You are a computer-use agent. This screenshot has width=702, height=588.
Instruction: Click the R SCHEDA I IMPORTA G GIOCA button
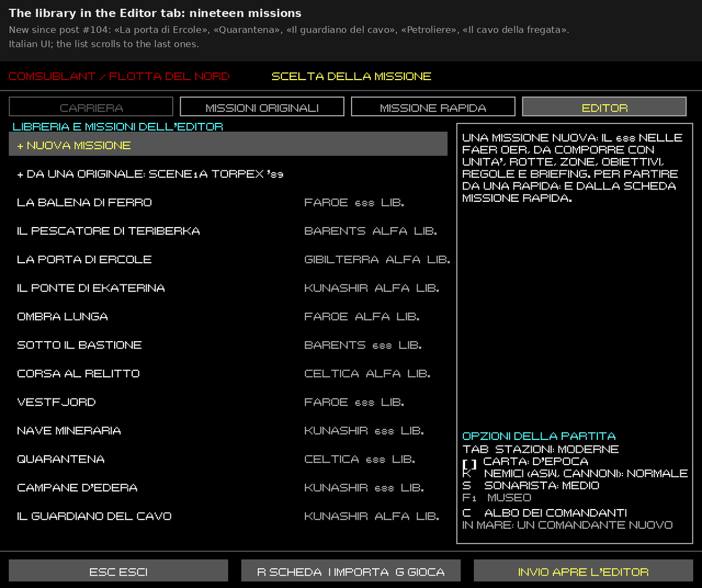click(351, 571)
